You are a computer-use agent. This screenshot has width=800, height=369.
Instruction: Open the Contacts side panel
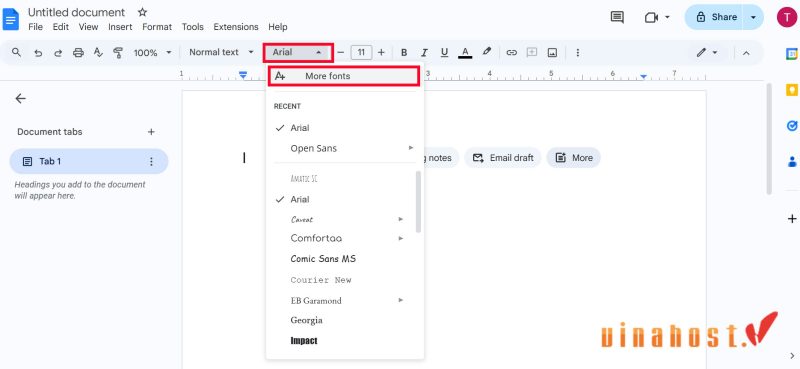(x=792, y=161)
